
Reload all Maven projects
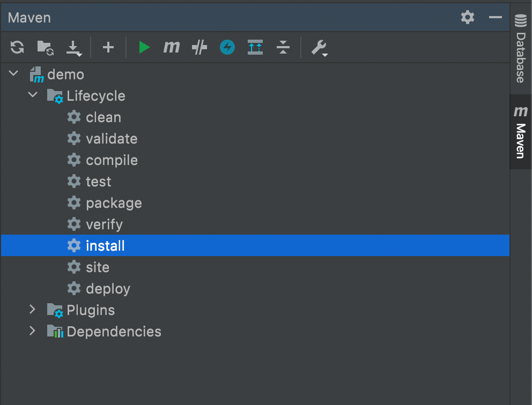[17, 48]
